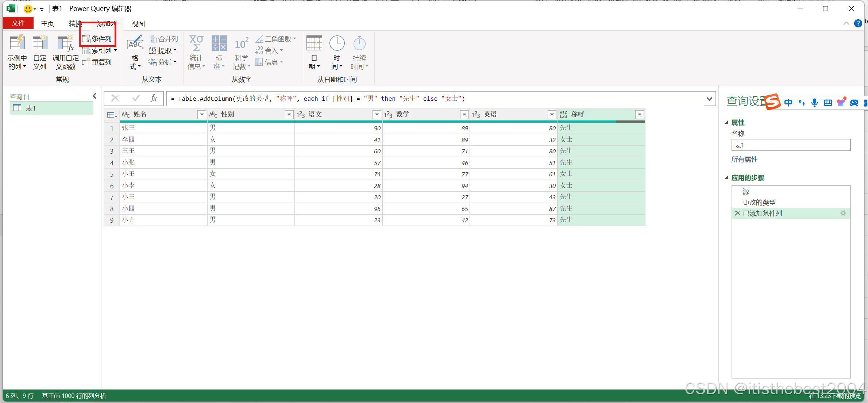Click the 所有属性 link

click(x=744, y=160)
